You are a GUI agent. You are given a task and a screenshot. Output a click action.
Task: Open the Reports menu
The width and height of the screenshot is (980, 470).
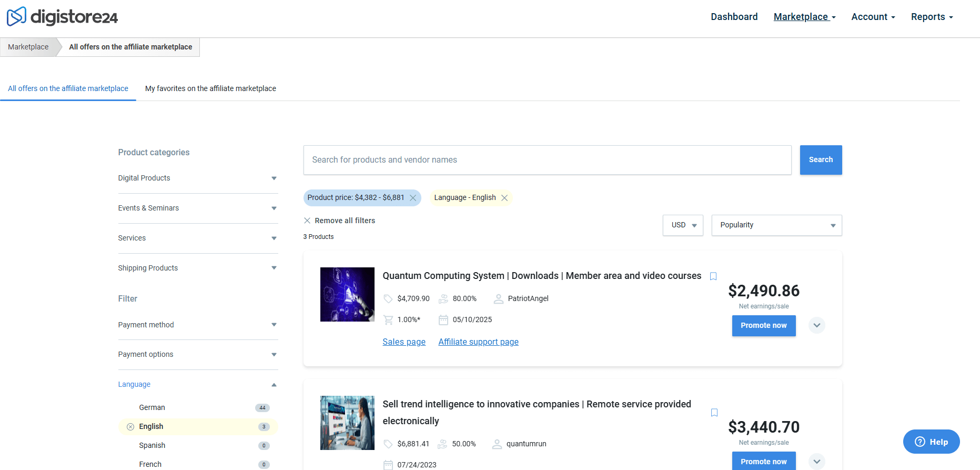[x=932, y=17]
